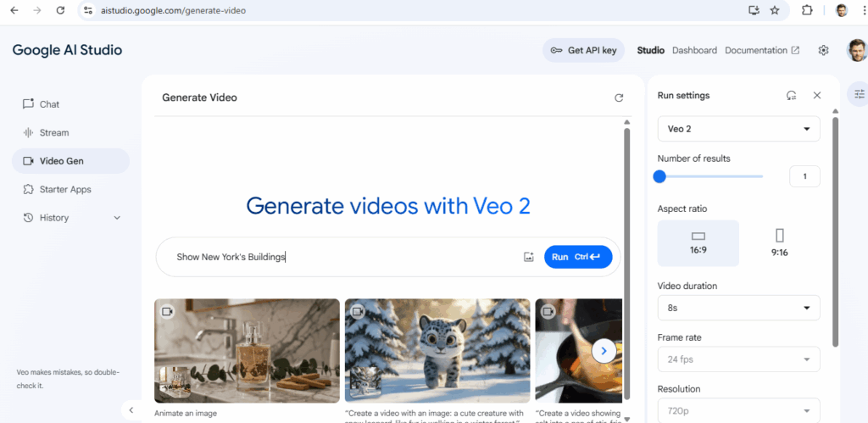
Task: Expand History chevron in sidebar
Action: 117,218
